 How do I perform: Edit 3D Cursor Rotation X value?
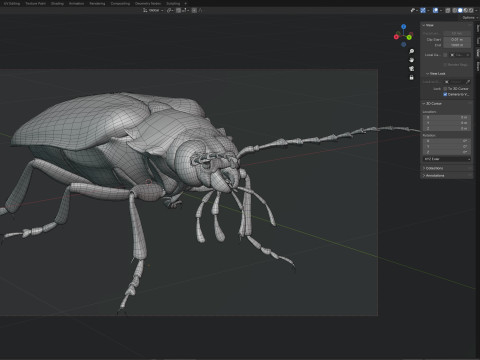(x=447, y=141)
